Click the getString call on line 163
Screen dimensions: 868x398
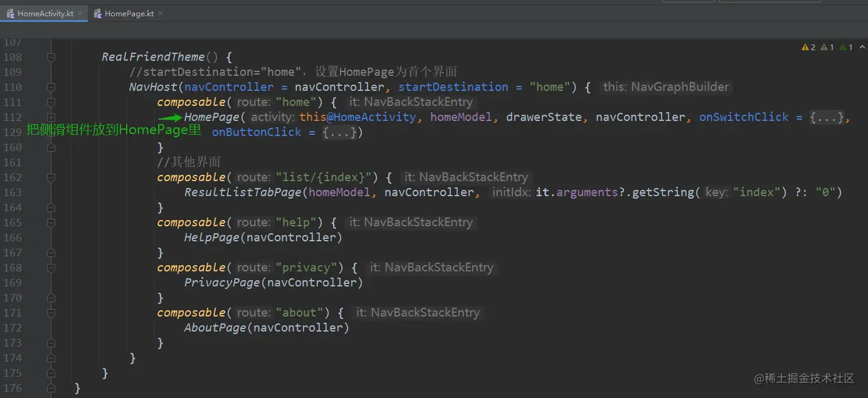point(662,192)
